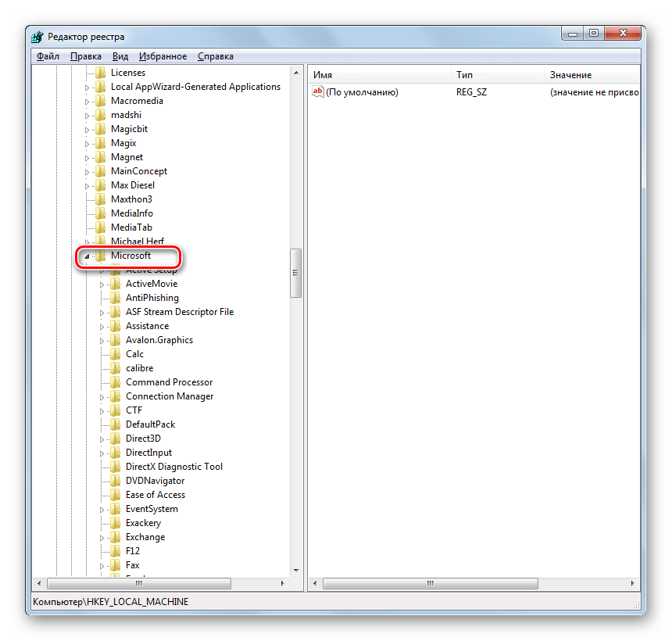Expand the Magicbit key

(x=87, y=130)
